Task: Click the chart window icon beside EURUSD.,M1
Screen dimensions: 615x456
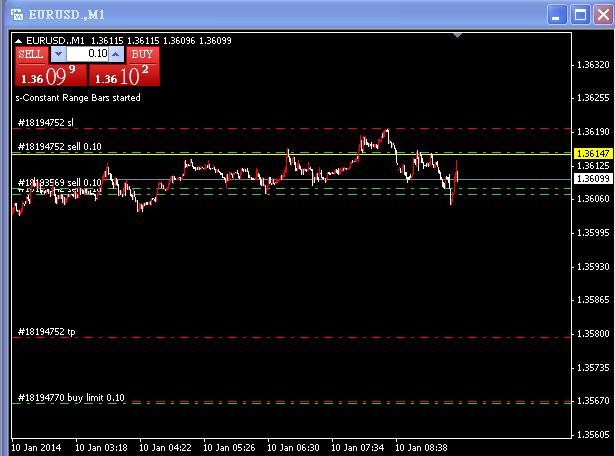Action: point(17,15)
